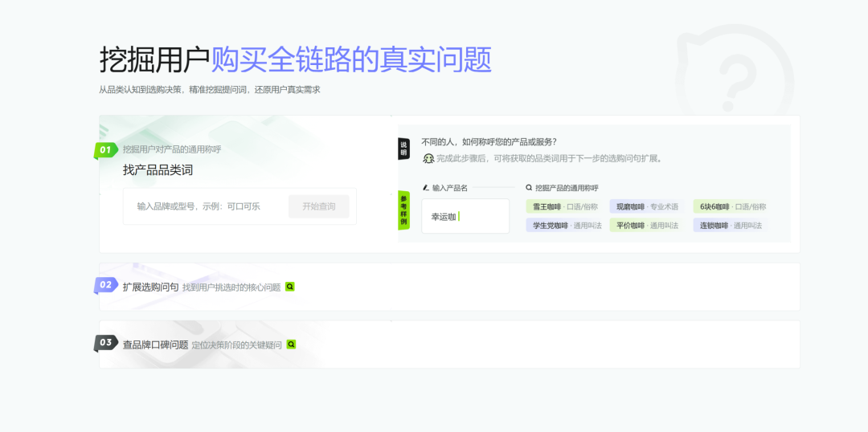Click the text 不同的人，如何称呼您的产品或服务？
Screen dimensions: 868x432
[489, 141]
